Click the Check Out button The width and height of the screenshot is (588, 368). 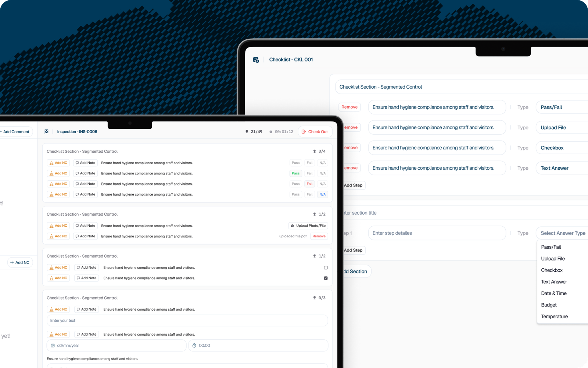(x=315, y=132)
